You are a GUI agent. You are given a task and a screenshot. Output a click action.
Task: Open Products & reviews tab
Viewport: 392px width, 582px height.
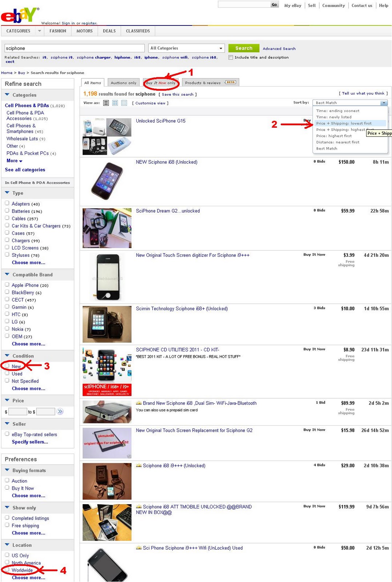[211, 83]
